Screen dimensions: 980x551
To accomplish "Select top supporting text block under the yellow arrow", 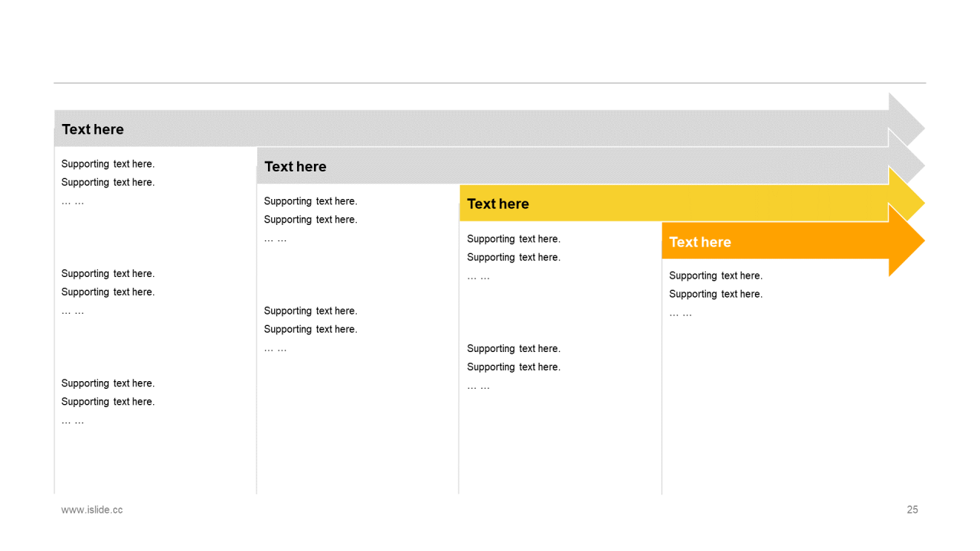I will coord(513,257).
